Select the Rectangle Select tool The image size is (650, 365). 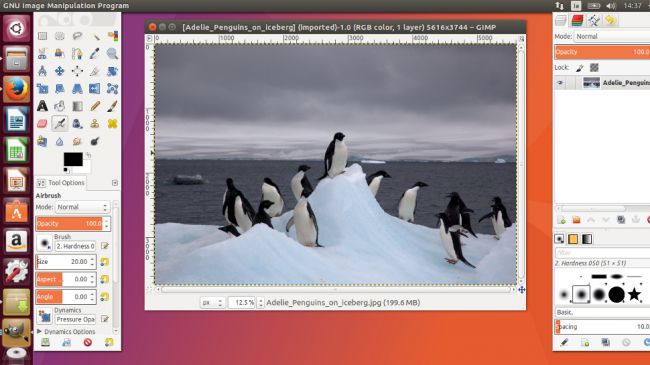pyautogui.click(x=42, y=36)
